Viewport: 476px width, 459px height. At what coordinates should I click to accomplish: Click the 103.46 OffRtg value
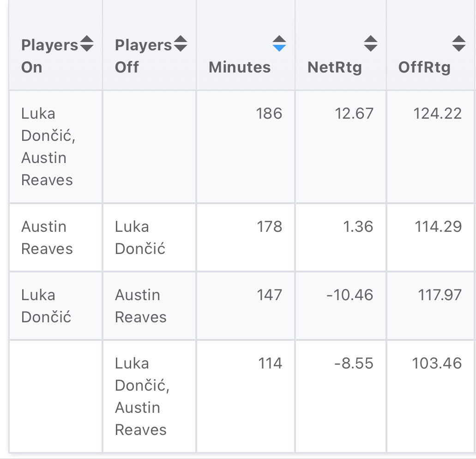[437, 363]
